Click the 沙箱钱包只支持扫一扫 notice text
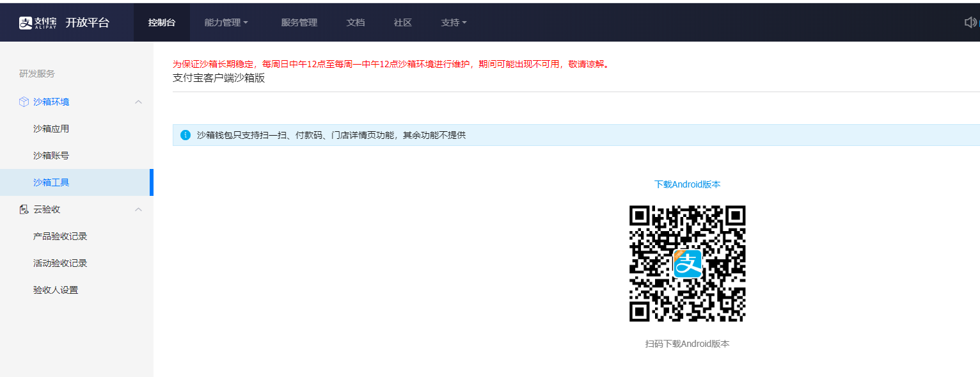Screen dimensions: 980x377 pyautogui.click(x=331, y=135)
